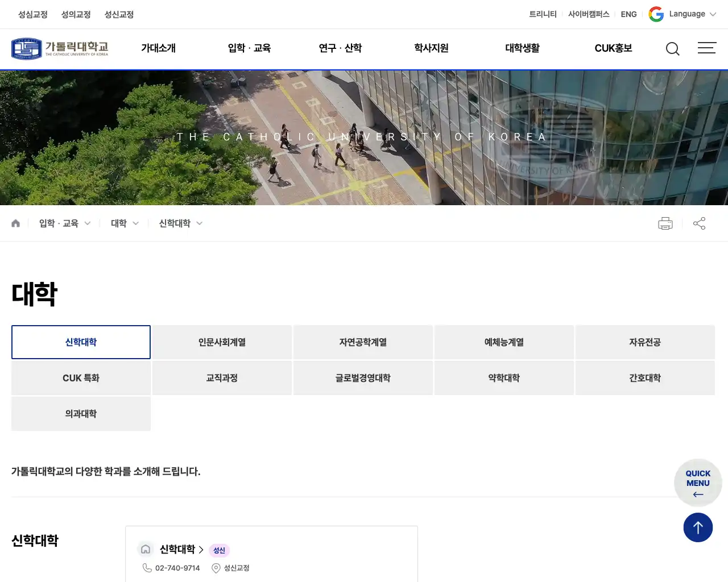Viewport: 728px width, 582px height.
Task: Go to 성신교정 campus link in top bar
Action: point(119,14)
